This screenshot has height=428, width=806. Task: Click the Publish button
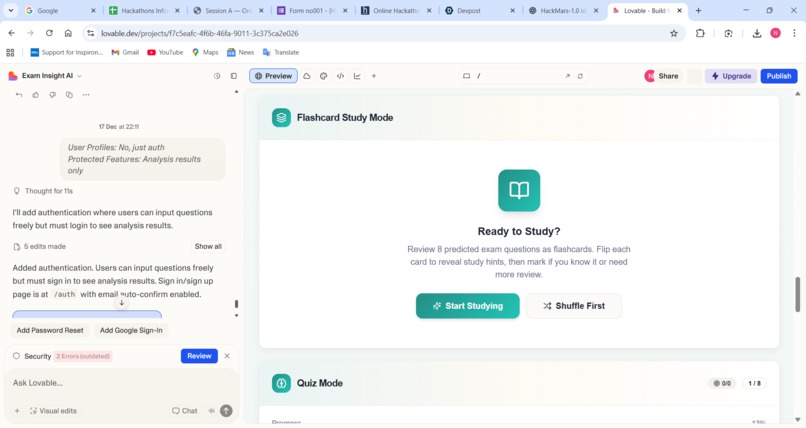tap(779, 76)
